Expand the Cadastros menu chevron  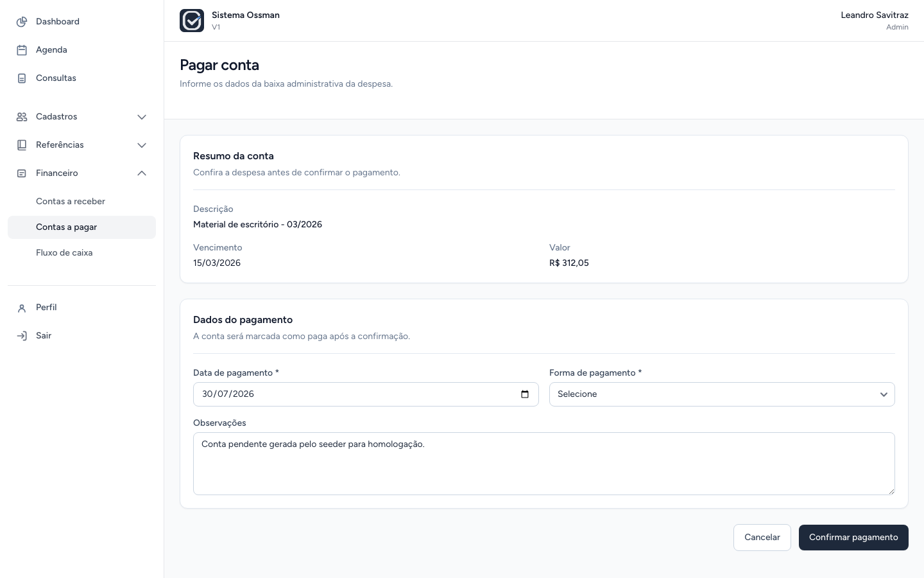click(x=142, y=117)
